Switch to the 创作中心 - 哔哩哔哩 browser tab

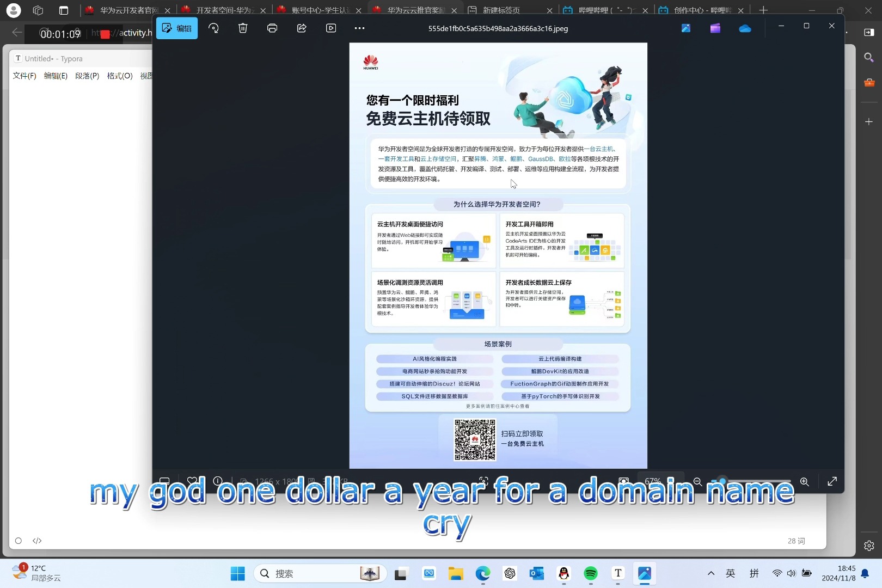click(702, 10)
